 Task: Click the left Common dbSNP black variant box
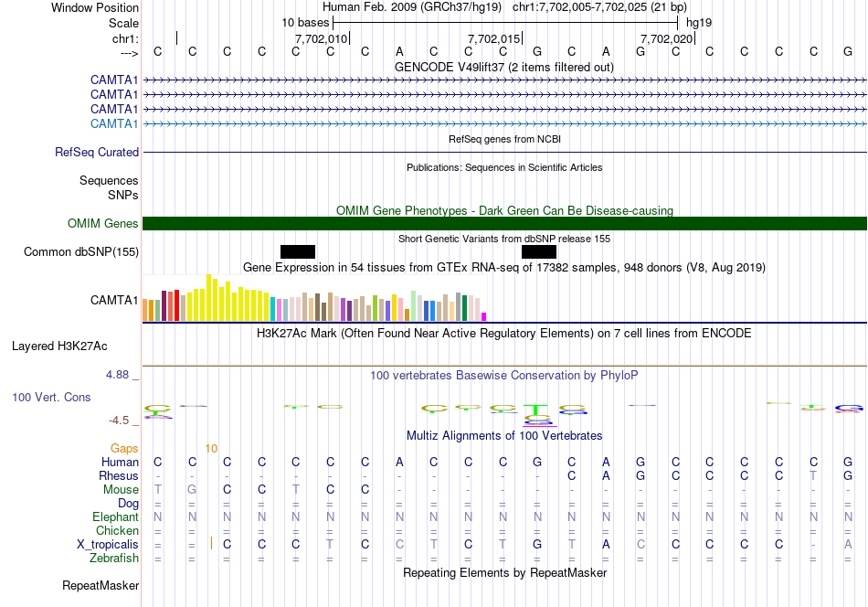298,252
